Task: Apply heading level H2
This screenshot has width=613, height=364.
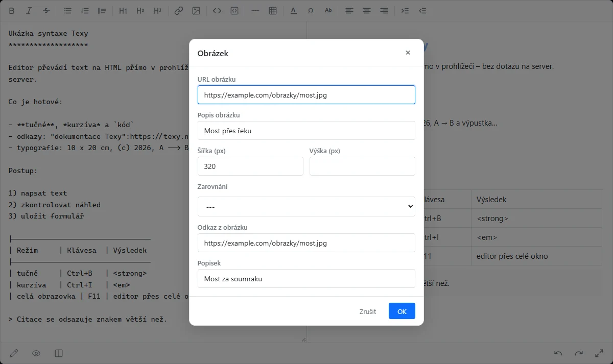Action: (140, 10)
